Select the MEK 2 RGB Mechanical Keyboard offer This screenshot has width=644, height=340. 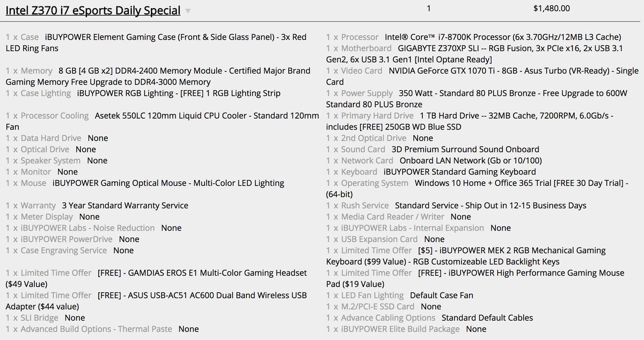coord(466,256)
